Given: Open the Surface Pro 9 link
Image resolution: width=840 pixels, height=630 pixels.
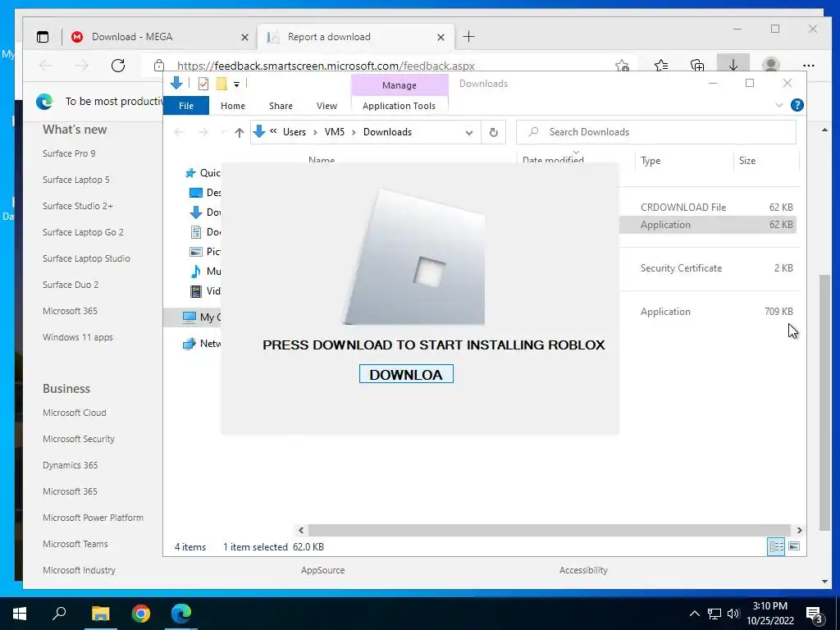Looking at the screenshot, I should [x=69, y=153].
